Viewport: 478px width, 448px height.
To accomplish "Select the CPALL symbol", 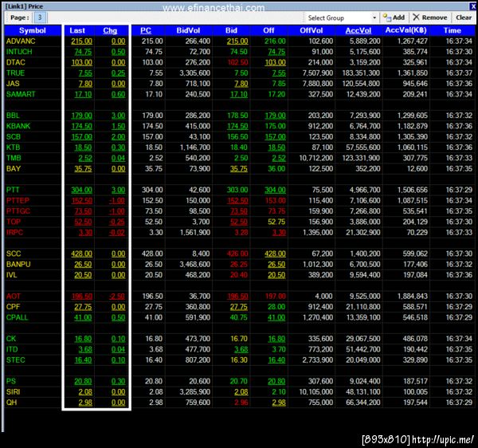I will coord(17,318).
